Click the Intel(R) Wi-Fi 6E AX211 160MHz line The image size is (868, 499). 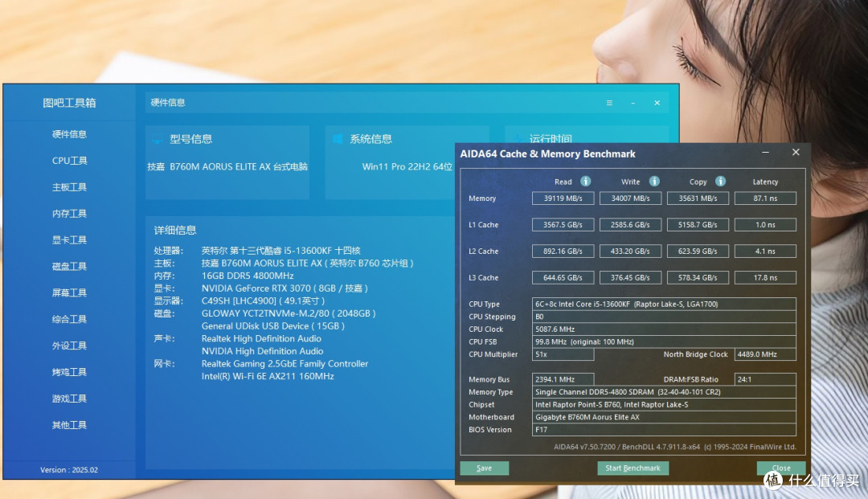click(x=268, y=376)
